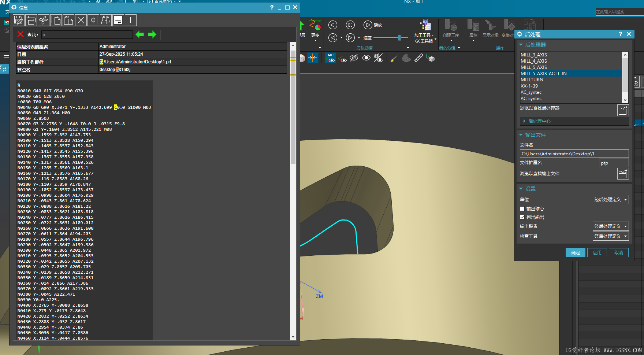Browse for a postprocessor folder icon
Screen dimensions: 644x355
(x=623, y=110)
